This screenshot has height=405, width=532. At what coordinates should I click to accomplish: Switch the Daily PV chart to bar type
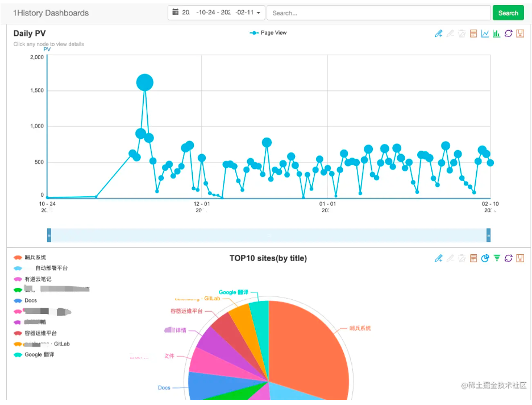(496, 33)
